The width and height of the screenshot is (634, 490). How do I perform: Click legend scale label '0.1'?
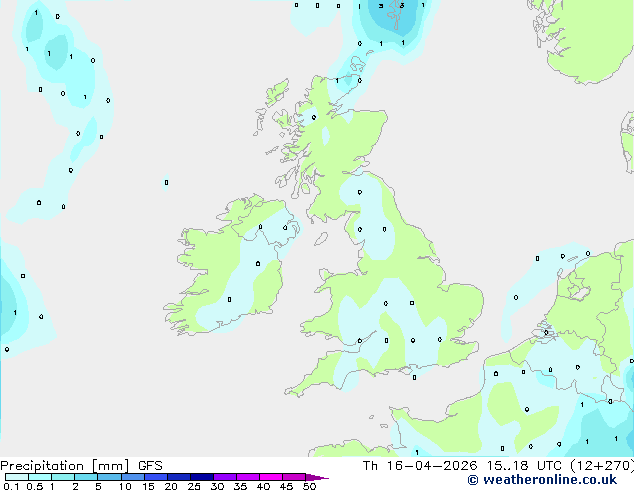pyautogui.click(x=11, y=486)
